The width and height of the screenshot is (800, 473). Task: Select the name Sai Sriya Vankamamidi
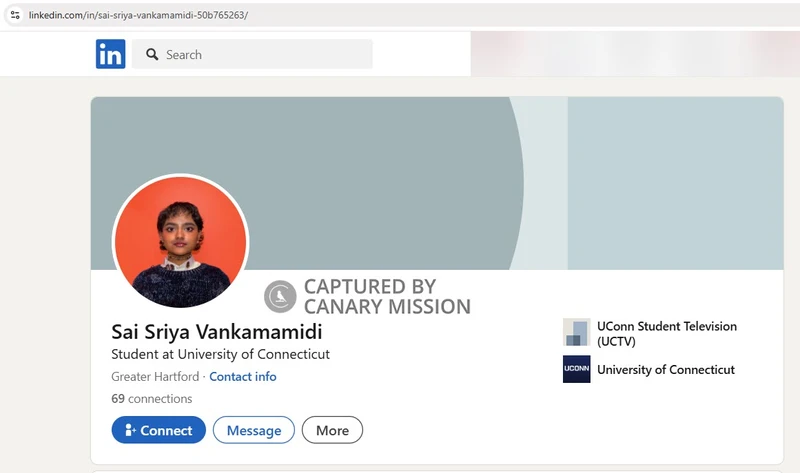click(217, 332)
